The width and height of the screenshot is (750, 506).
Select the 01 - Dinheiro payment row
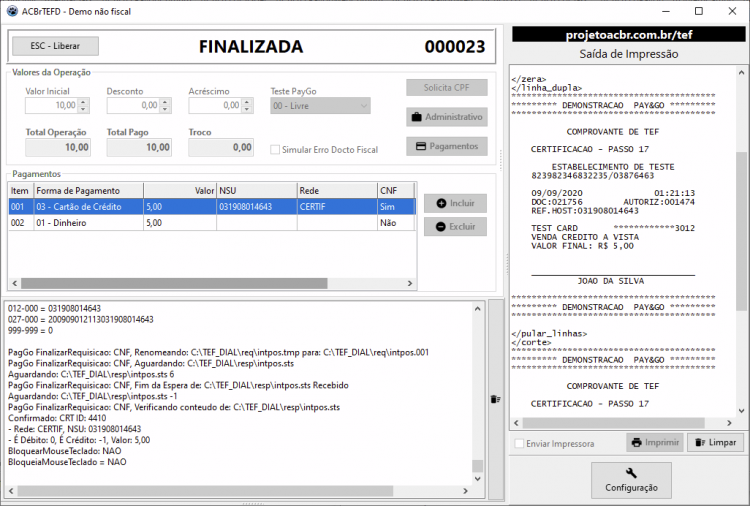pos(212,223)
